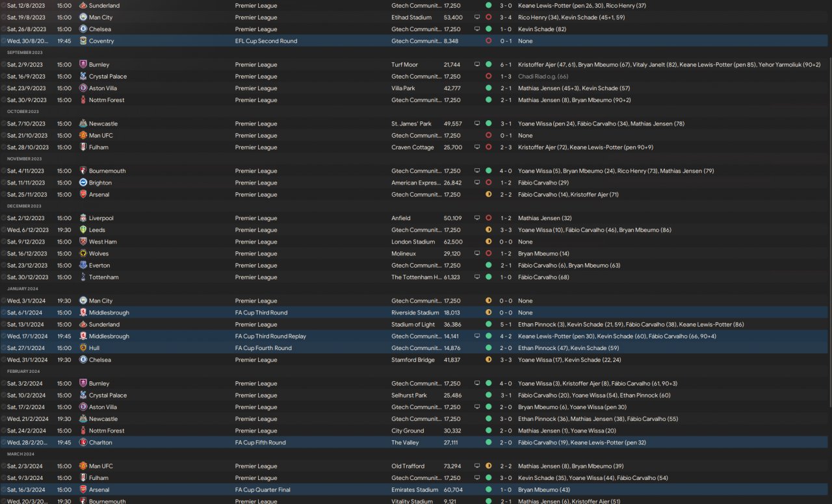Click the 73,294 attendance figure
Screen dimensions: 832x504
pyautogui.click(x=453, y=466)
